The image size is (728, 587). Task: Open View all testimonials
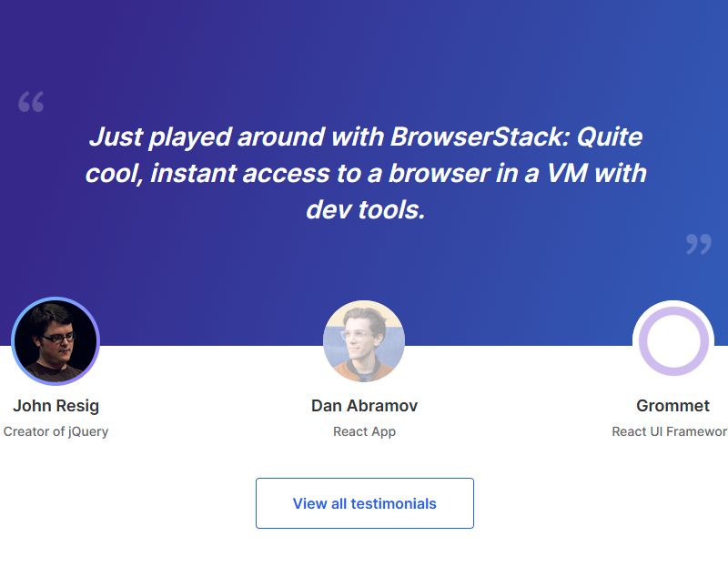pyautogui.click(x=364, y=503)
